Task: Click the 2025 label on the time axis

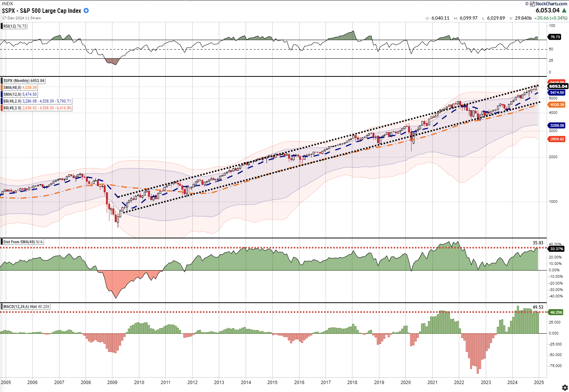Action: pyautogui.click(x=539, y=382)
